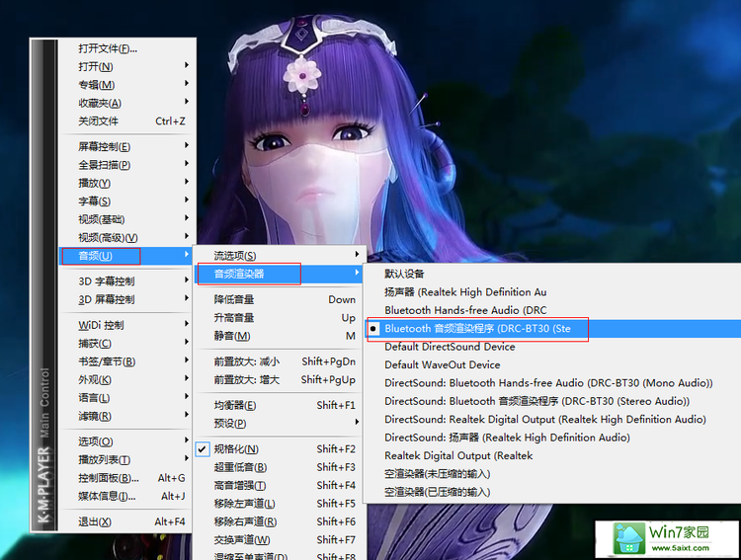Expand the 屏幕控制(E) submenu

pyautogui.click(x=126, y=147)
